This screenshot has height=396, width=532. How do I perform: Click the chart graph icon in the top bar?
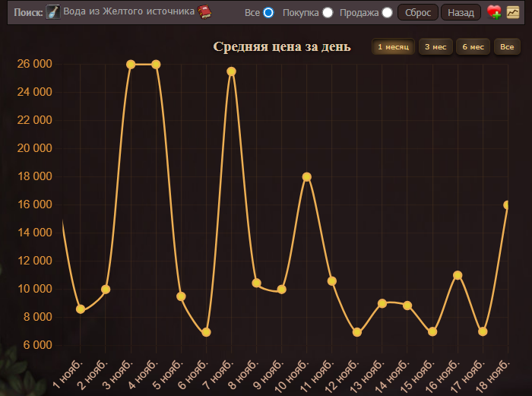pyautogui.click(x=513, y=12)
